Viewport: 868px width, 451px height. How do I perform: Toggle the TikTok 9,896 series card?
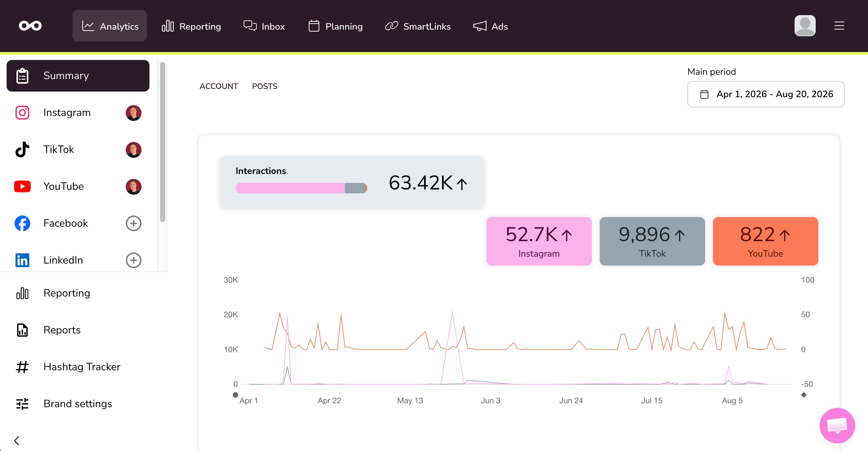click(652, 241)
